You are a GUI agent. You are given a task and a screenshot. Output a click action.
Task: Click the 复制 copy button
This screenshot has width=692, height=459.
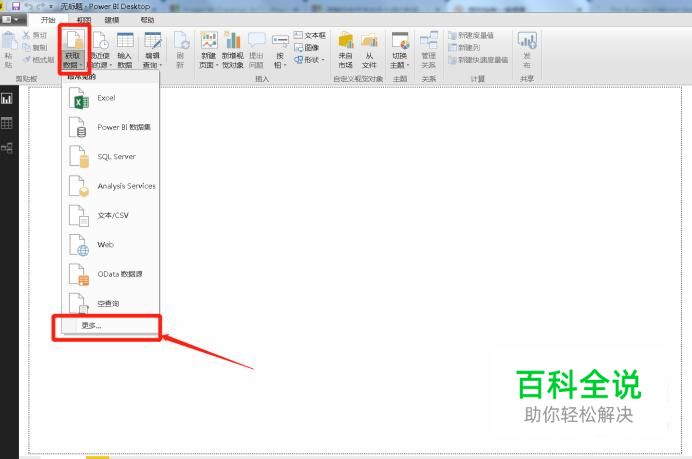pyautogui.click(x=35, y=47)
